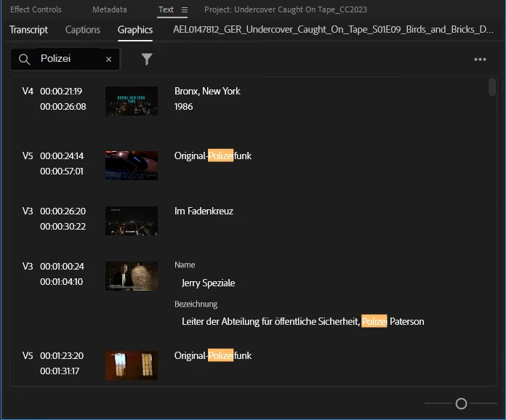This screenshot has width=506, height=420.
Task: Click the start timecode 00:00:26:20
Action: [x=63, y=211]
